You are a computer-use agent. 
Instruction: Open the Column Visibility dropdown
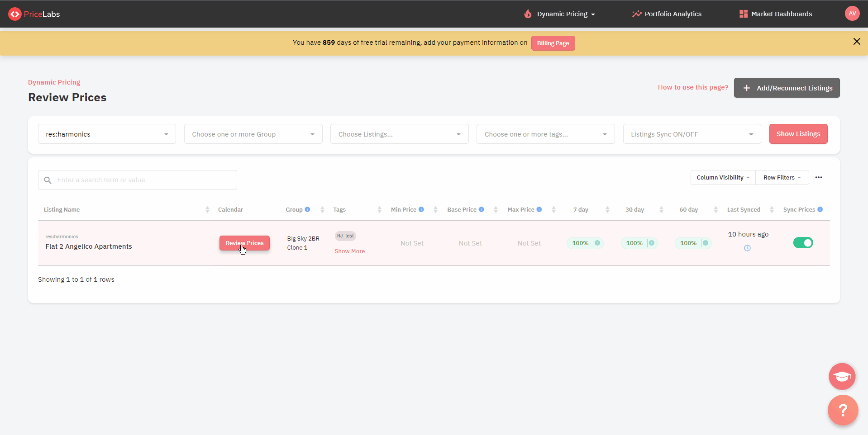pyautogui.click(x=723, y=178)
